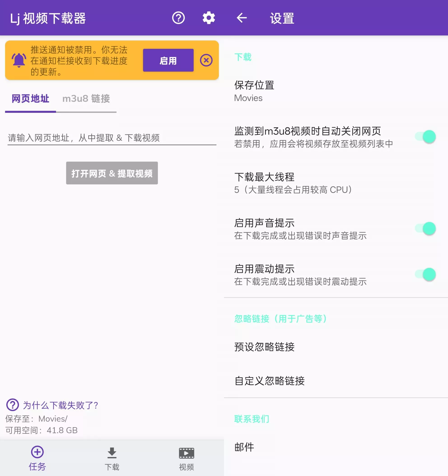Turn off the 启用震动提示 switch
The width and height of the screenshot is (448, 476).
(x=425, y=274)
